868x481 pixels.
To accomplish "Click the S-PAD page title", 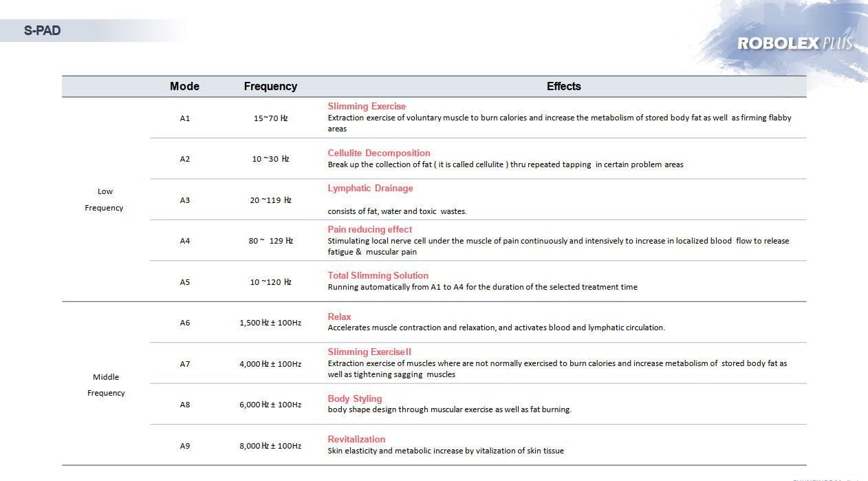I will 42,31.
